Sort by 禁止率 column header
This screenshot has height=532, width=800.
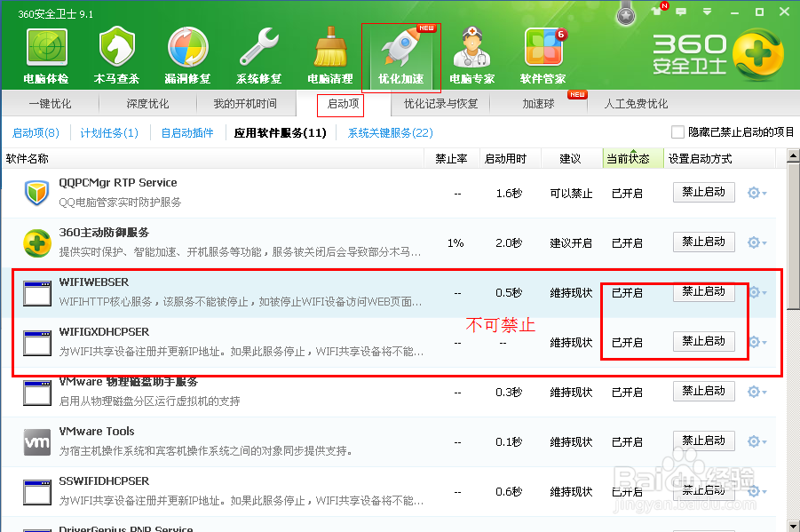coord(452,159)
